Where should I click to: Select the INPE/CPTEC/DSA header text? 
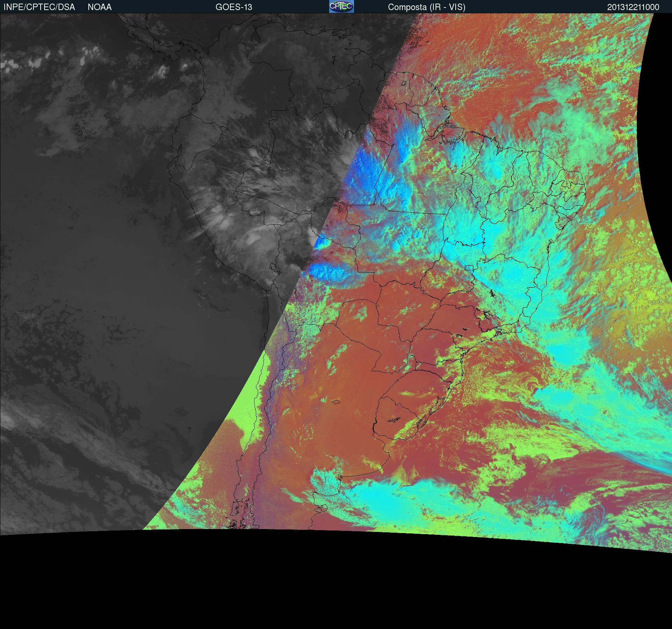point(39,7)
